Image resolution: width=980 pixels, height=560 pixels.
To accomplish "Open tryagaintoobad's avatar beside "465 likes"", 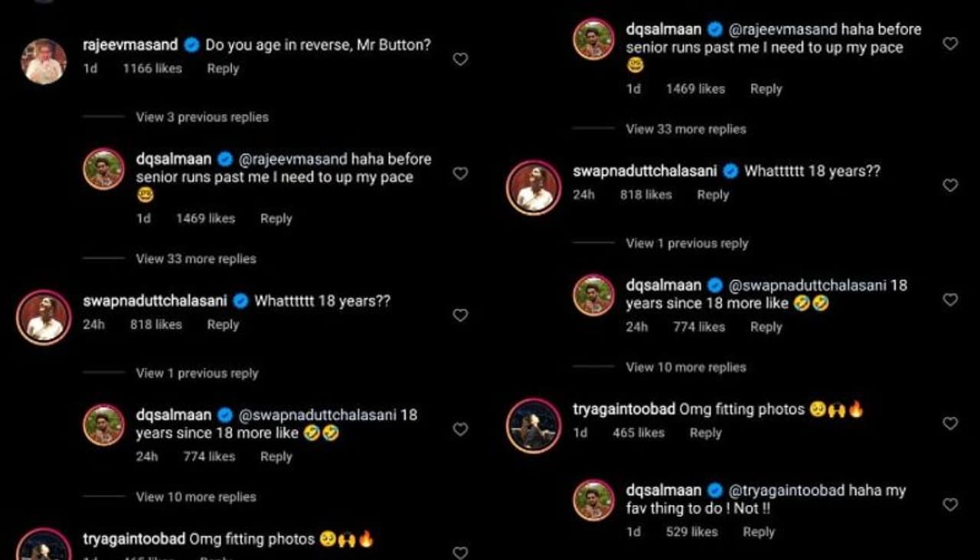I will click(534, 425).
